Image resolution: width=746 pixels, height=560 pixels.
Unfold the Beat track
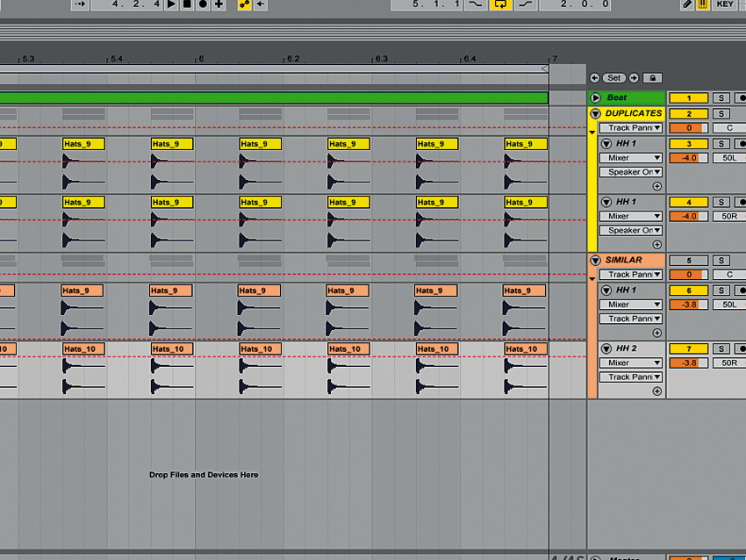click(595, 98)
